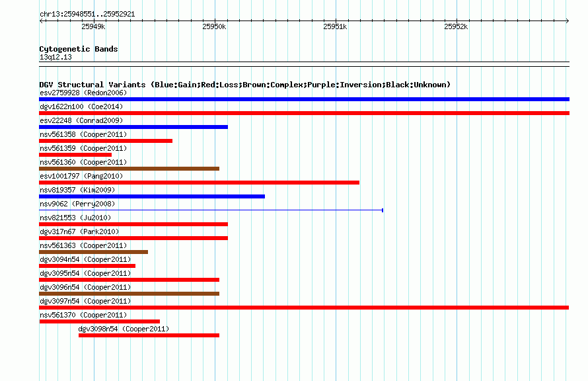Click the ruler's left arrowhead

tap(41, 21)
